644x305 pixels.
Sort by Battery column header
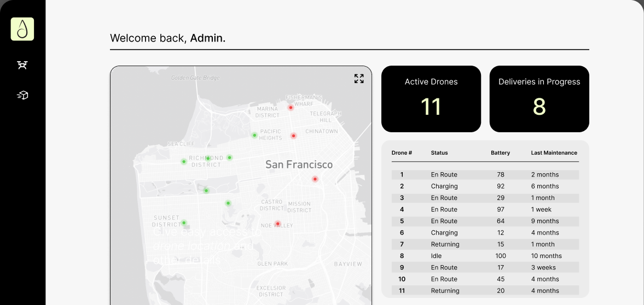(x=500, y=152)
